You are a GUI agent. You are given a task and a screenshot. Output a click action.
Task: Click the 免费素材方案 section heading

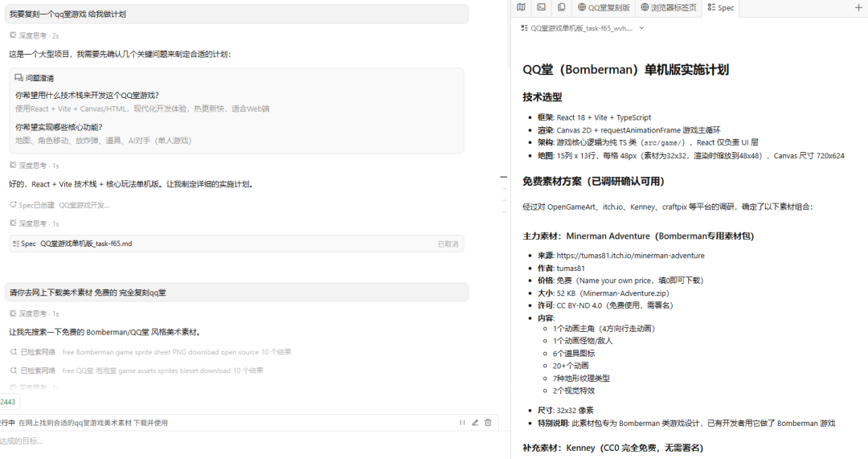pyautogui.click(x=593, y=181)
